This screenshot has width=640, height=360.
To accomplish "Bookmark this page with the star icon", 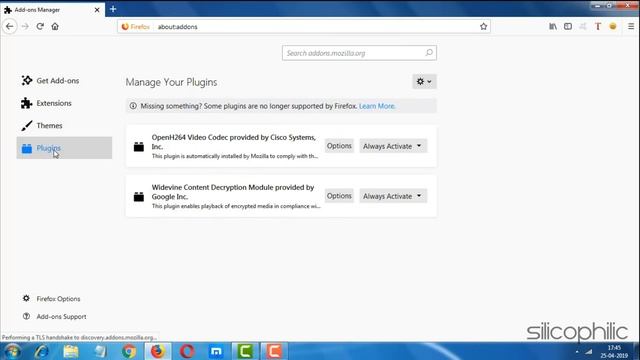I will tap(484, 27).
